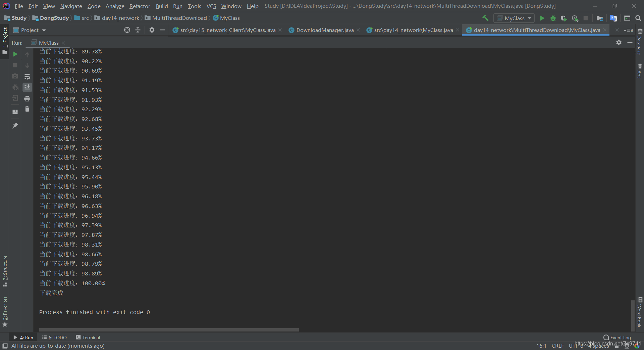
Task: Click the console horizontal scrollbar
Action: (x=169, y=330)
